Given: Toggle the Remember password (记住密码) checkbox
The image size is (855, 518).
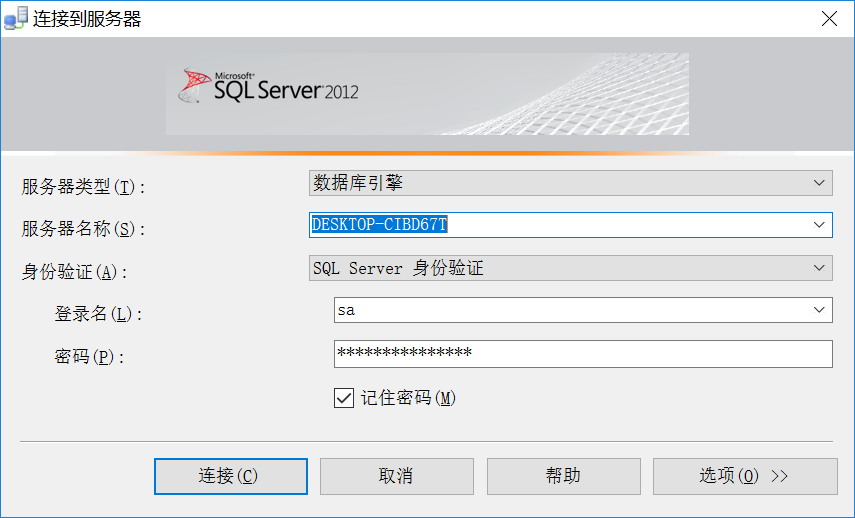Looking at the screenshot, I should coord(344,398).
